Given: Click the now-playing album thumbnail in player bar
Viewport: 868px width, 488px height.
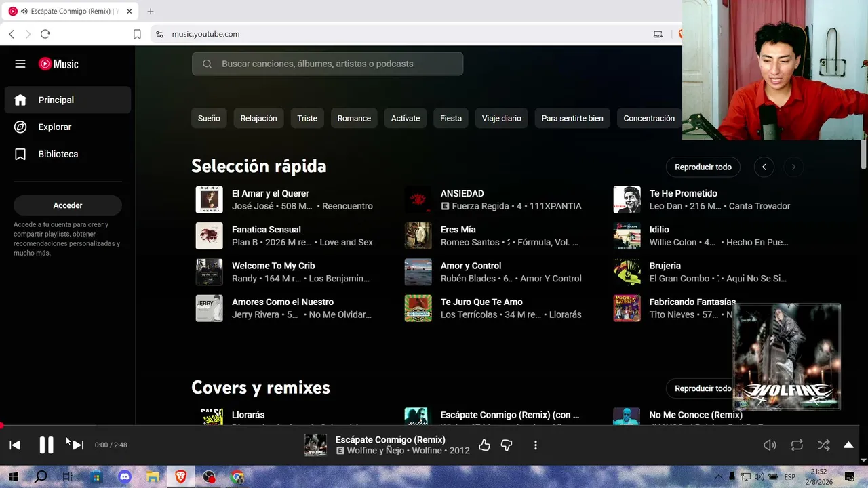Looking at the screenshot, I should pyautogui.click(x=315, y=445).
